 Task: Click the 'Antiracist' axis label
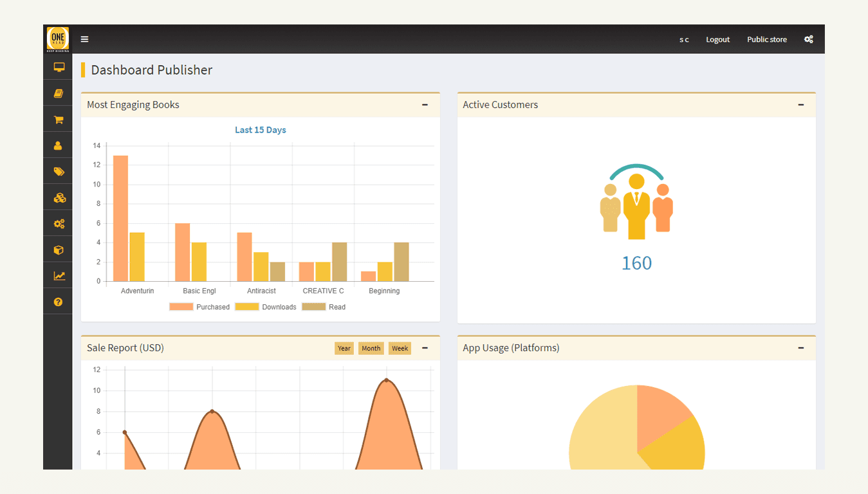261,291
